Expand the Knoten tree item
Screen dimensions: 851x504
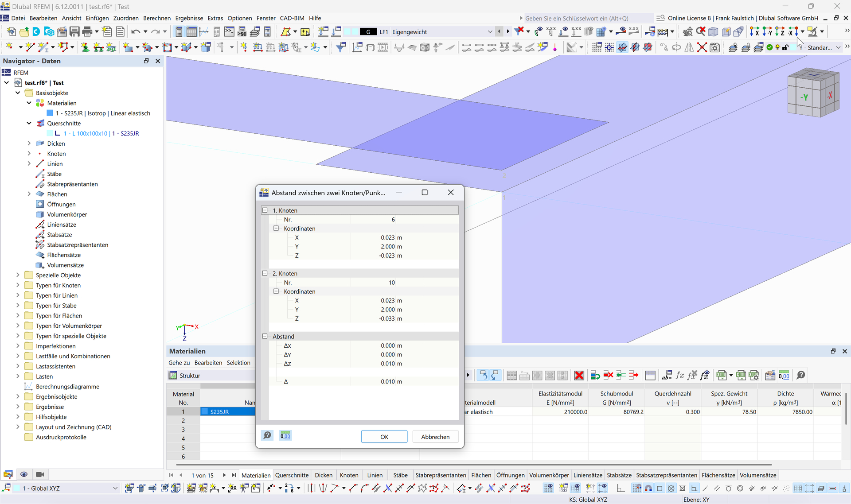click(x=29, y=154)
